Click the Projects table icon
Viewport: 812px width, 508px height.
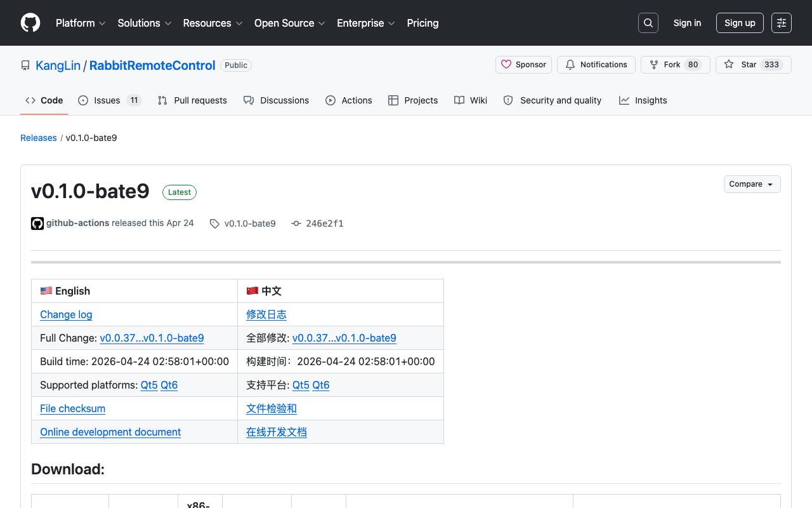pos(393,100)
